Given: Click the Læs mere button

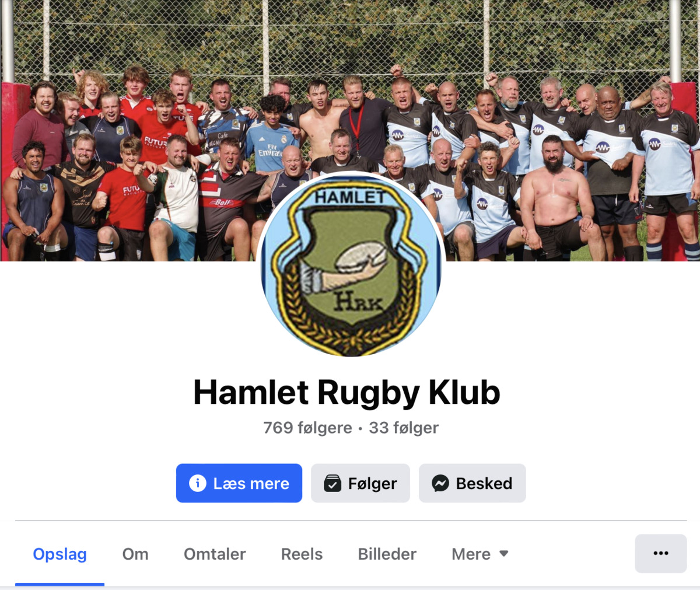Looking at the screenshot, I should coord(239,483).
